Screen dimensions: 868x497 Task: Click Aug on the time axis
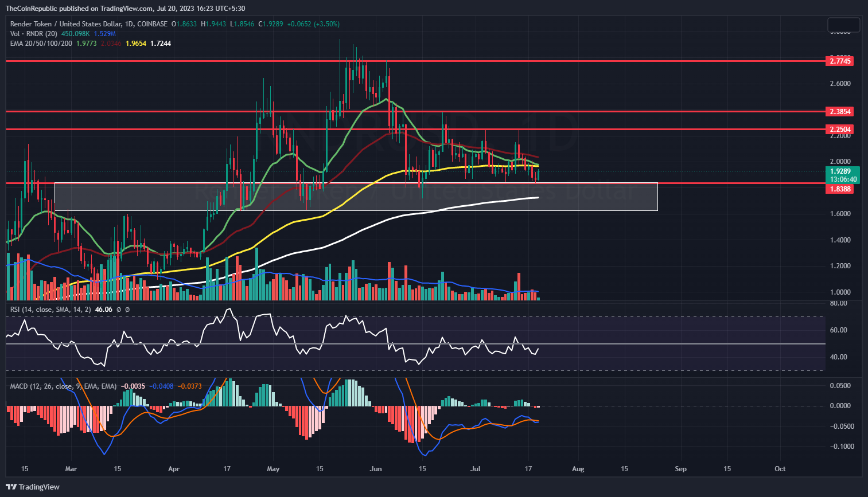(x=578, y=469)
